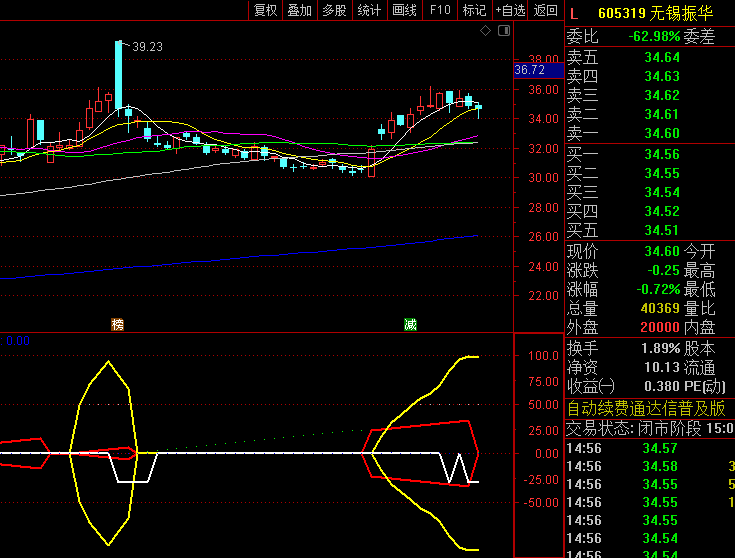The width and height of the screenshot is (735, 558).
Task: Click the 今开 label
Action: tap(699, 251)
